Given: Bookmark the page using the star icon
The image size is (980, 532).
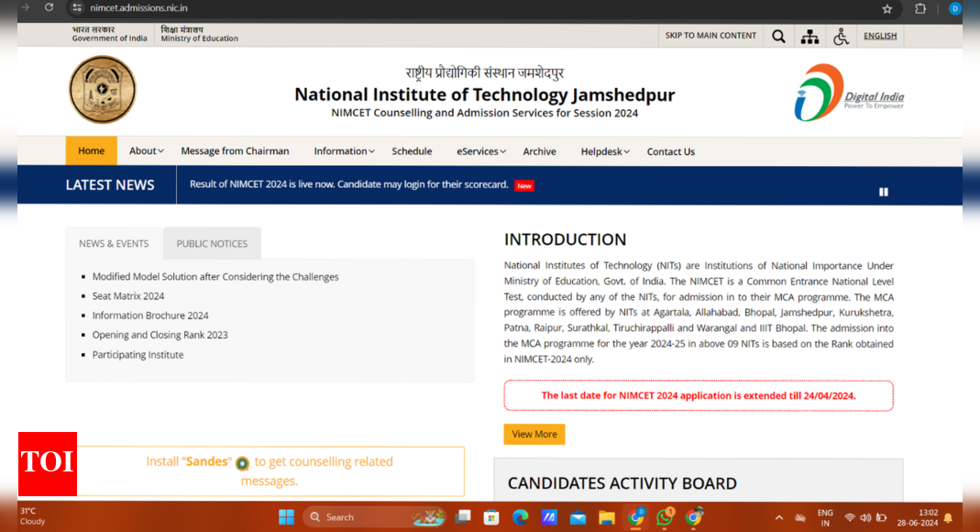Looking at the screenshot, I should 886,9.
